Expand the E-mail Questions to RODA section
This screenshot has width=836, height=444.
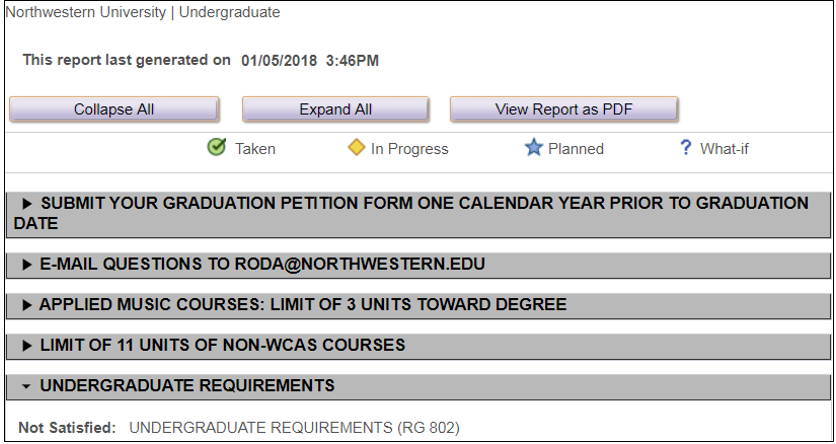pyautogui.click(x=27, y=265)
